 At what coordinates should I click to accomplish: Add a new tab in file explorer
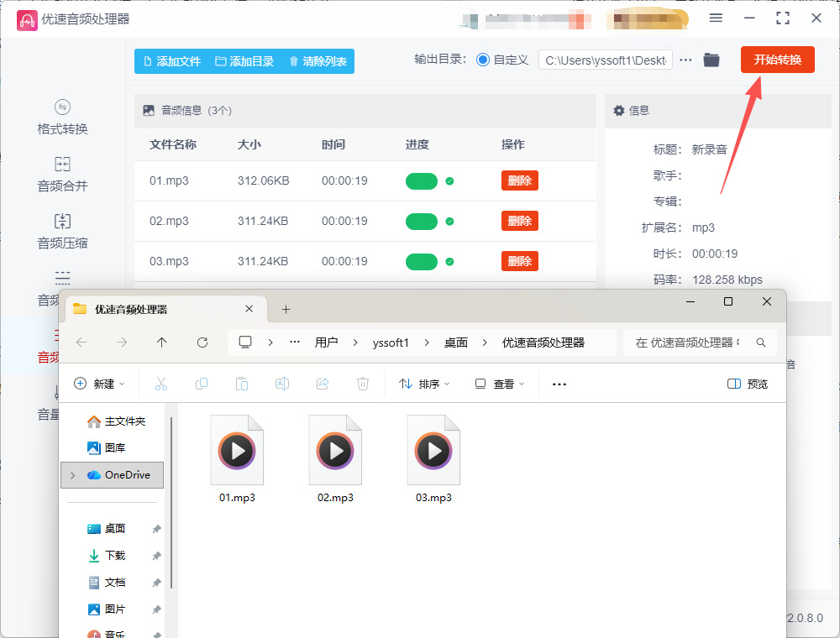coord(286,309)
